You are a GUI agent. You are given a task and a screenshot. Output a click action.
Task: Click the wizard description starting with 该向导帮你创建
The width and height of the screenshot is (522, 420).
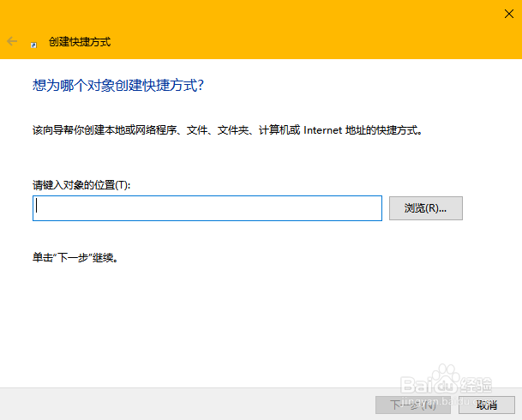point(228,130)
